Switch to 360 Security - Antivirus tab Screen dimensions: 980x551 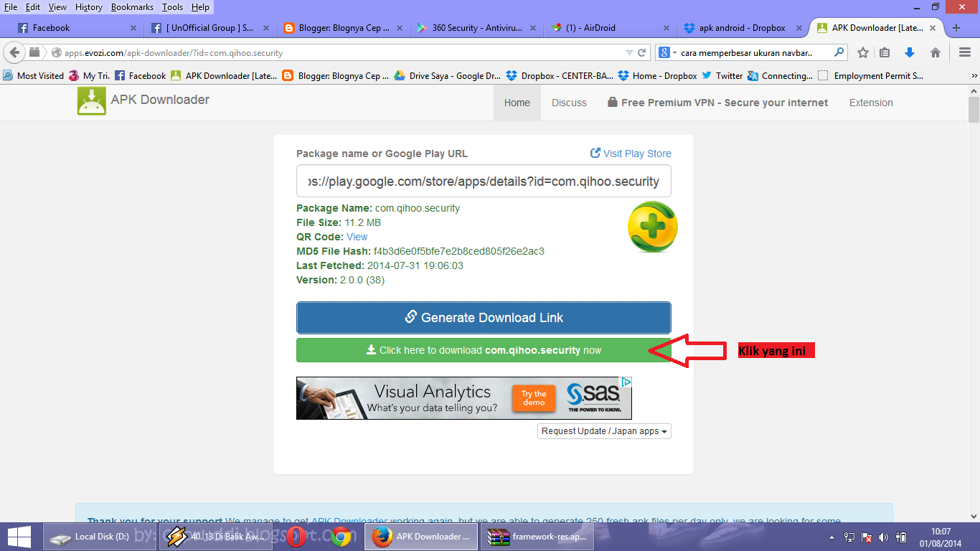(x=476, y=28)
